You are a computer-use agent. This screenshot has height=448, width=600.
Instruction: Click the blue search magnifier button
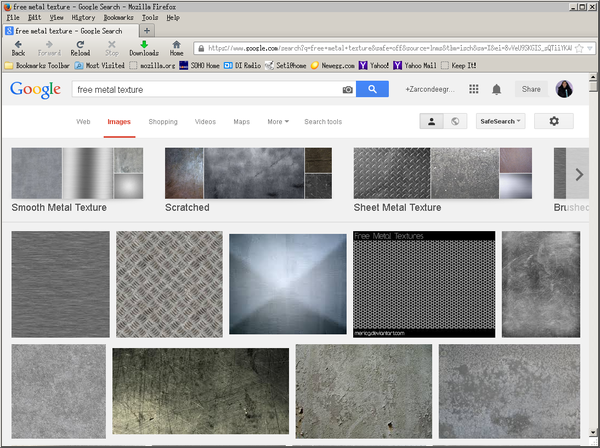(372, 89)
